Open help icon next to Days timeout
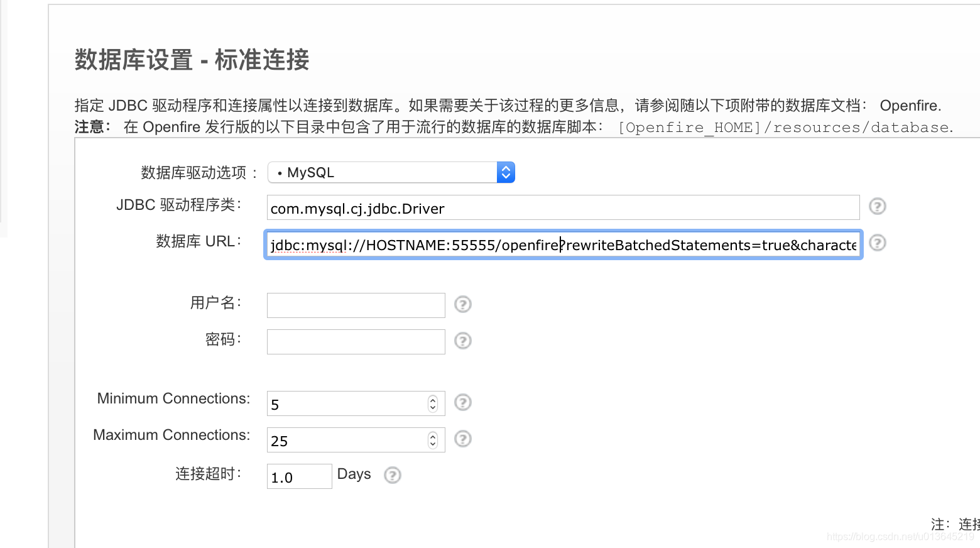The width and height of the screenshot is (980, 548). point(392,475)
